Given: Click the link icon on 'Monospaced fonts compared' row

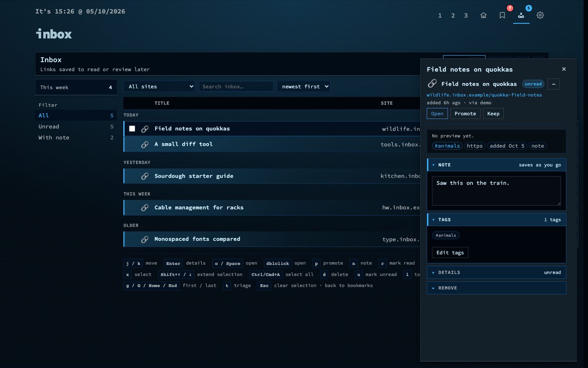Looking at the screenshot, I should (x=145, y=239).
